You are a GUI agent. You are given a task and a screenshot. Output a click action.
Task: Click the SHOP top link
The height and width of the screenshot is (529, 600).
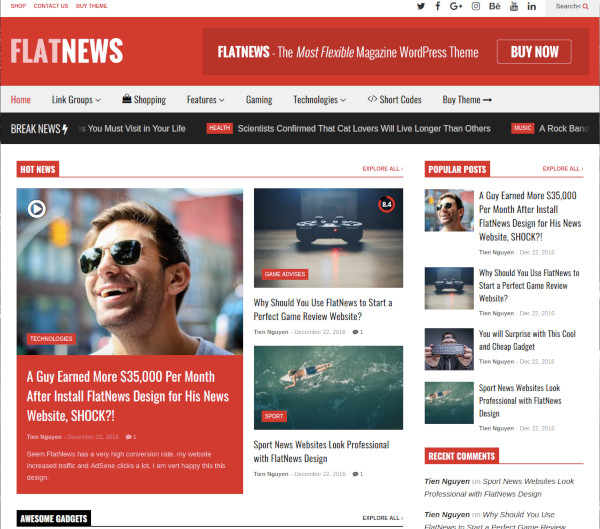18,6
